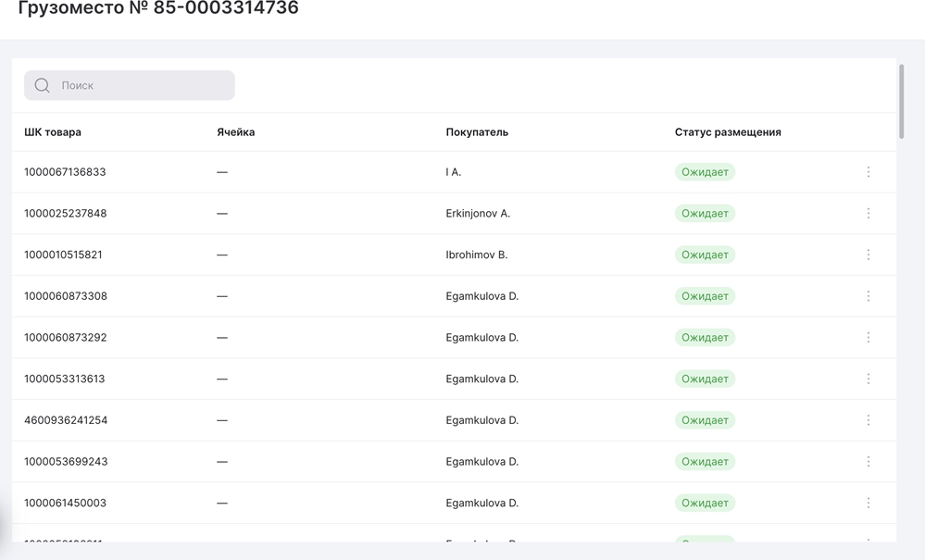The height and width of the screenshot is (560, 925).
Task: Open the three-dot menu for item 1000060873308
Action: (x=868, y=296)
